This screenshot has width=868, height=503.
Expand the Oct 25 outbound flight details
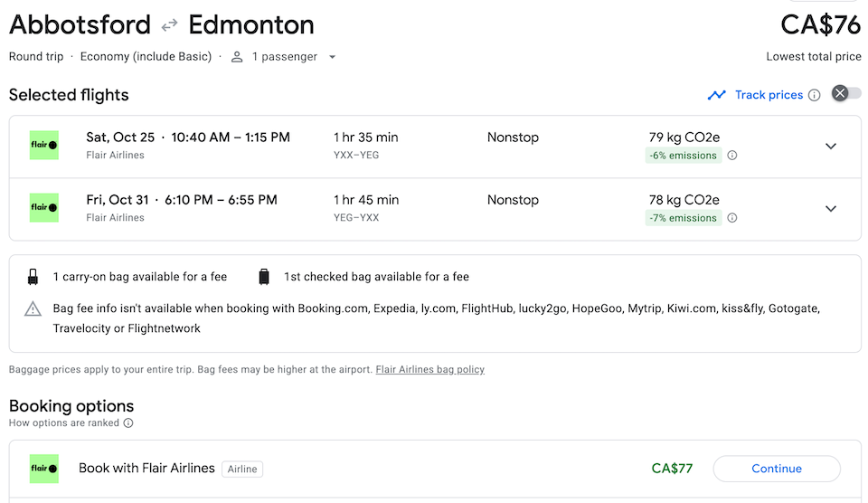(831, 147)
